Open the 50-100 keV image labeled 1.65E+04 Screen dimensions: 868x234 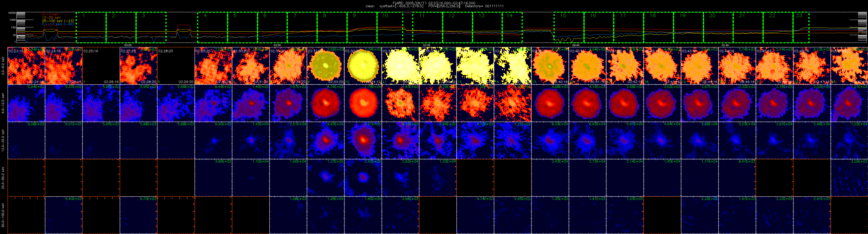(363, 215)
